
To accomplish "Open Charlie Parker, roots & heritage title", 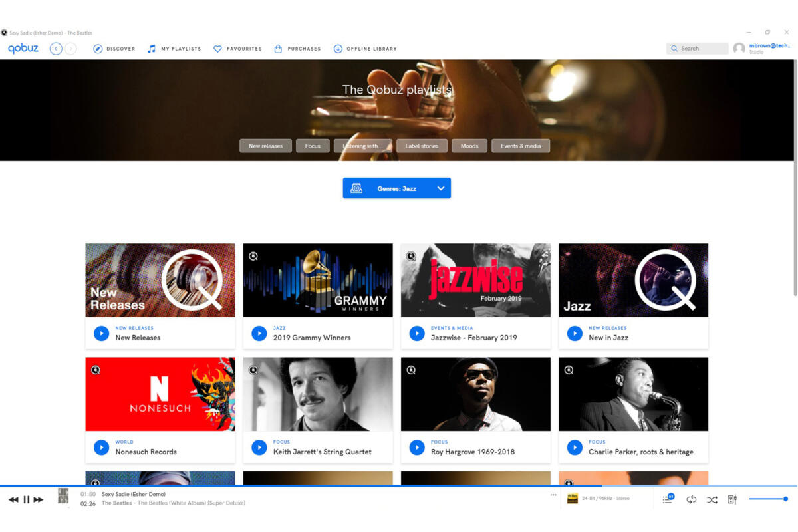I will tap(641, 452).
